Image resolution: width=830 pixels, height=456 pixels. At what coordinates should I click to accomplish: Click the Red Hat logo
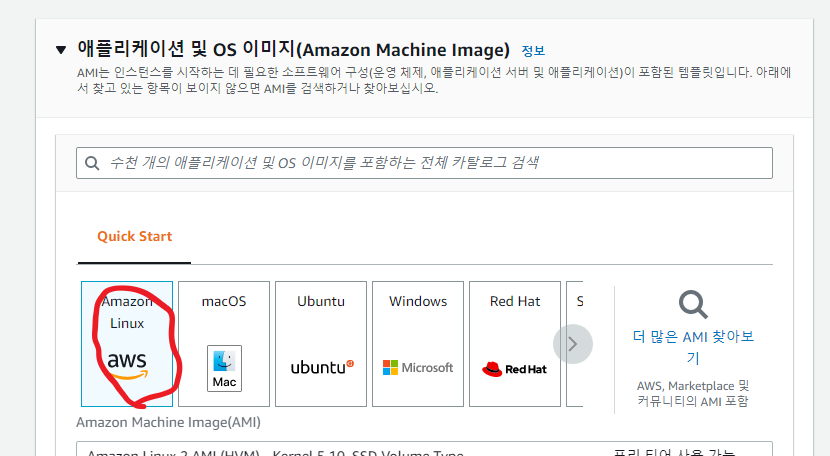(x=514, y=369)
